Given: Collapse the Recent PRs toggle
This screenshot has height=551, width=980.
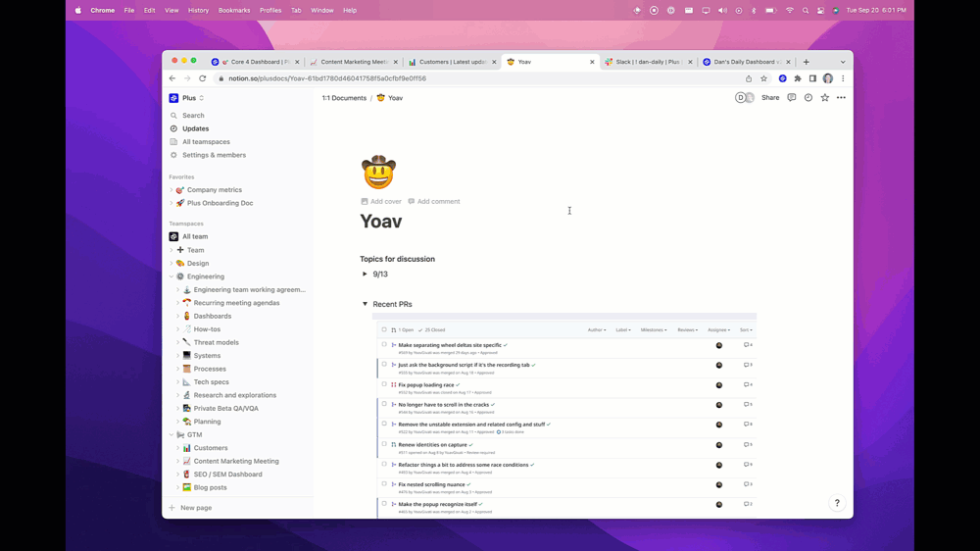Looking at the screenshot, I should coord(365,304).
